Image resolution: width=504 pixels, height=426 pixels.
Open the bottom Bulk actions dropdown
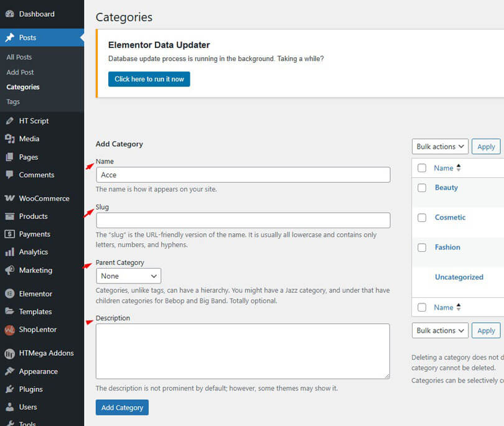[440, 331]
